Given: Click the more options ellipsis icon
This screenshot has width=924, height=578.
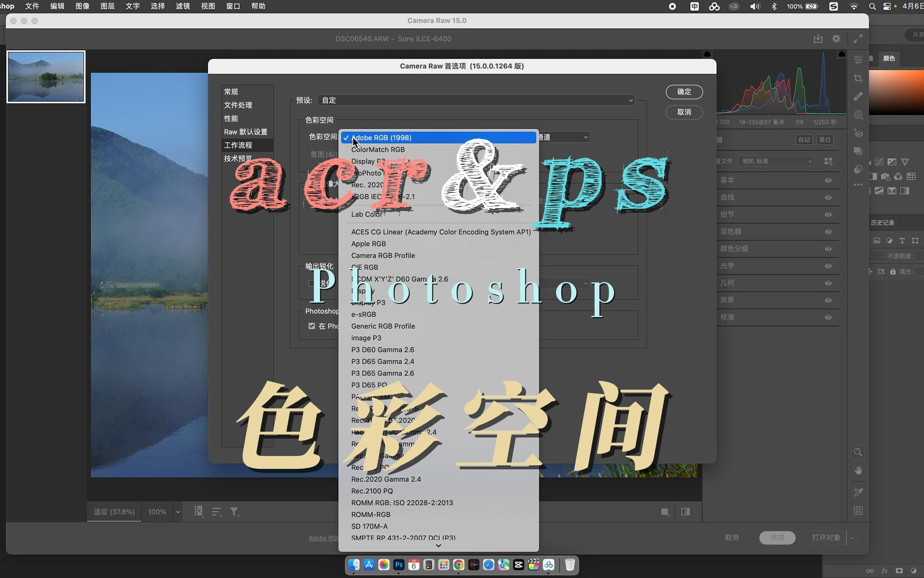Looking at the screenshot, I should [x=858, y=185].
